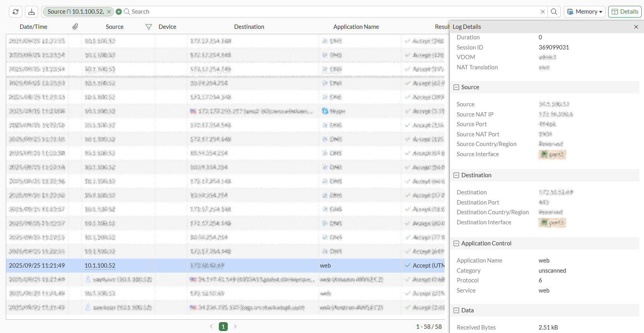Sort by Date/Time column header
Screen dimensions: 644x333
pyautogui.click(x=33, y=27)
